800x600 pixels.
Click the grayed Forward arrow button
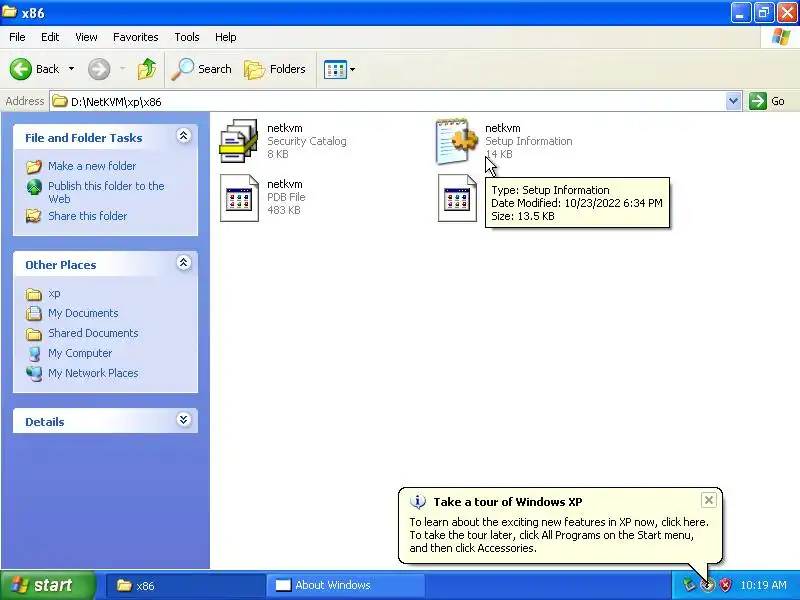pos(99,69)
